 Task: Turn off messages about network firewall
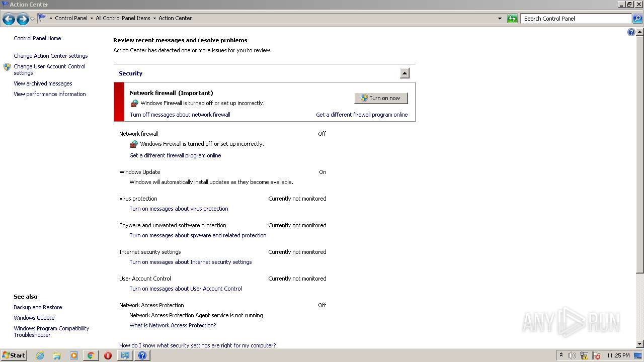click(180, 115)
